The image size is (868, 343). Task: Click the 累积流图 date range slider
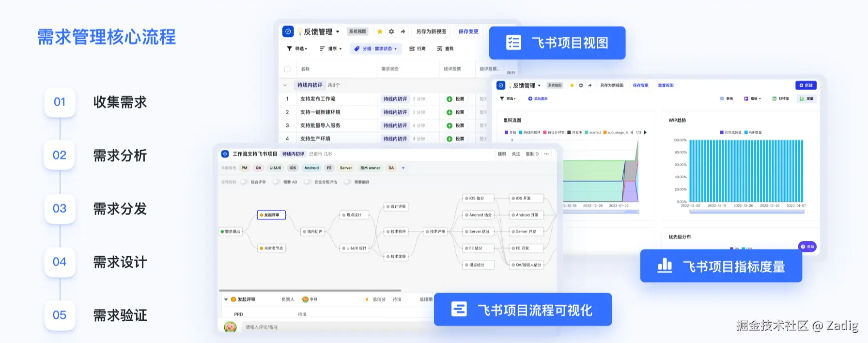tap(601, 212)
